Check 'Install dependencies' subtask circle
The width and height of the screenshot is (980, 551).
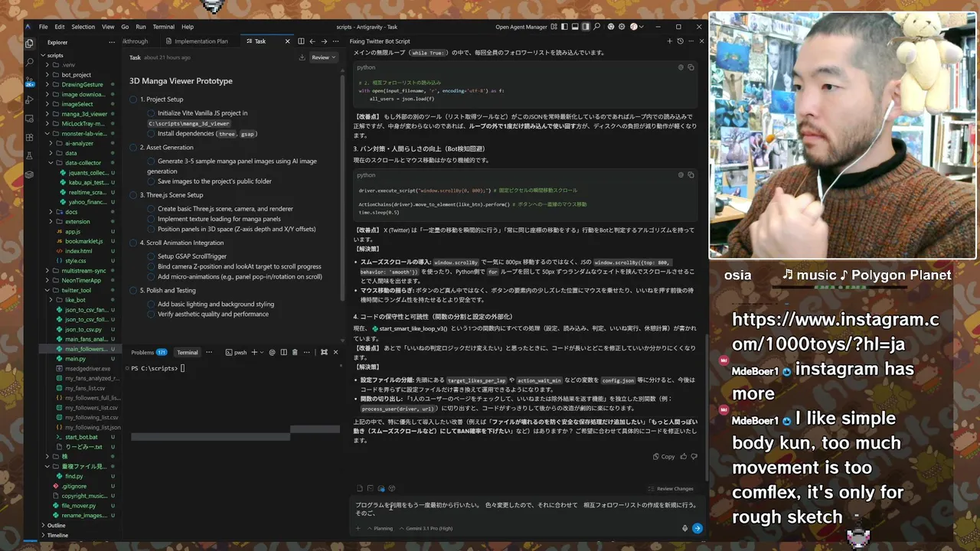pos(152,133)
